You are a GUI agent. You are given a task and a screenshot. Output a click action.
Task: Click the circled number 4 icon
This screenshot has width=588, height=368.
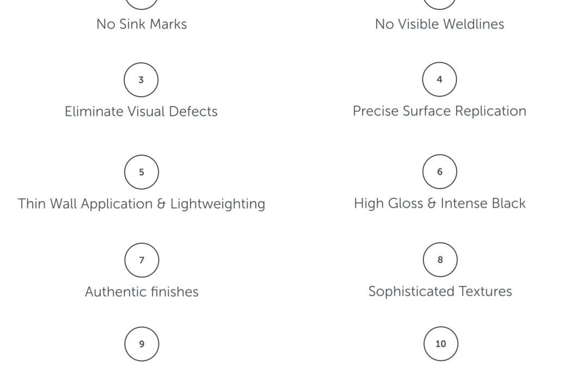439,79
